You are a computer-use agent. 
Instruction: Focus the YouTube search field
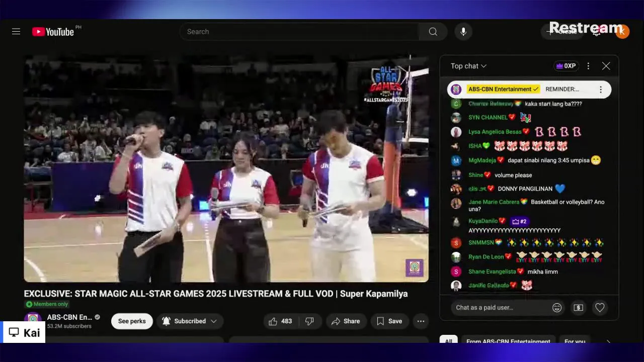point(299,32)
